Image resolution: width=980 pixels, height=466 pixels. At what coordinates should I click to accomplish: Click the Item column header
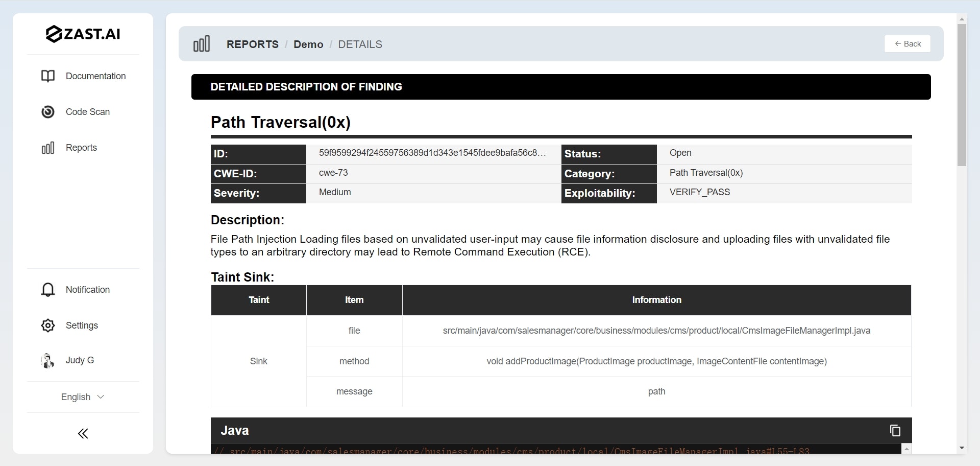[x=354, y=300]
